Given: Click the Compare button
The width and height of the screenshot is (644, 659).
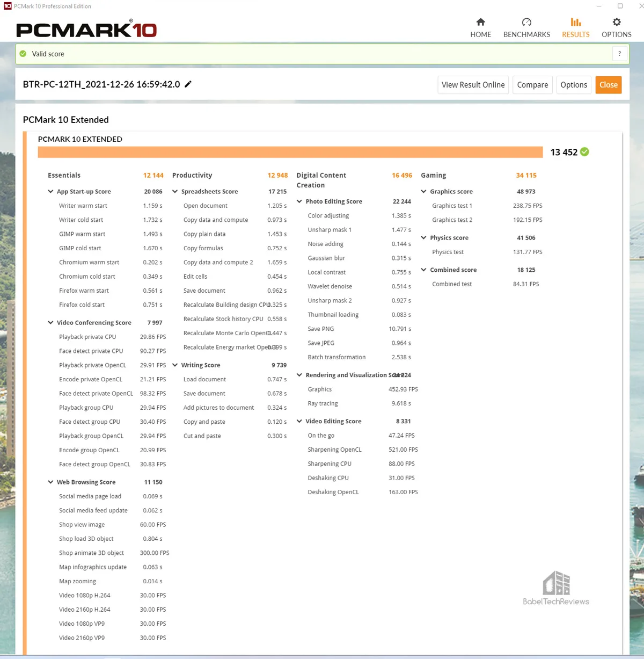Looking at the screenshot, I should point(532,85).
